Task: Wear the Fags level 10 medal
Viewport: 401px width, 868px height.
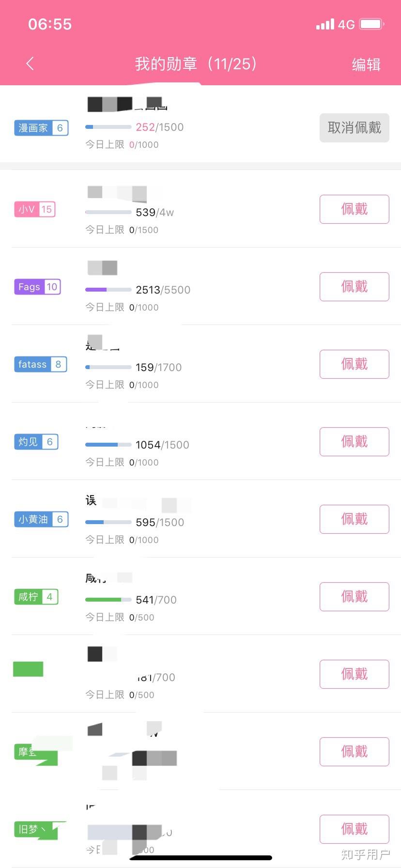Action: (354, 287)
